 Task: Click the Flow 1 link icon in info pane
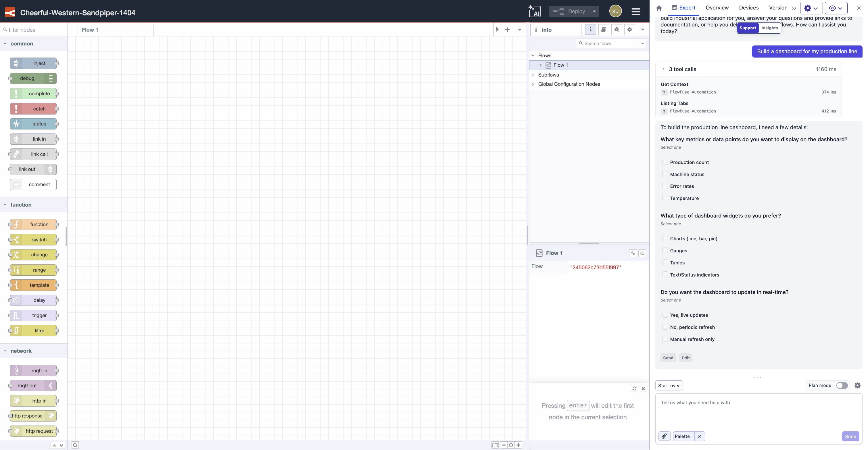(x=633, y=253)
